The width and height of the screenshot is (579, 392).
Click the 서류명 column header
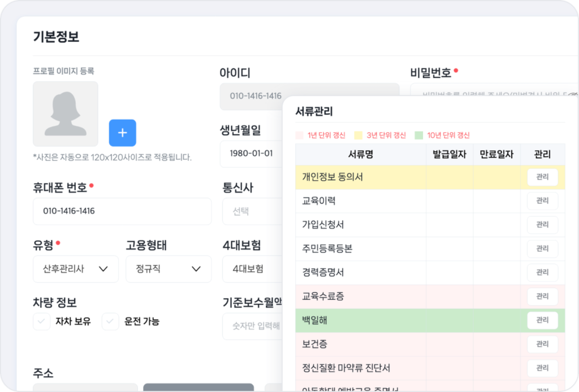[x=361, y=154]
